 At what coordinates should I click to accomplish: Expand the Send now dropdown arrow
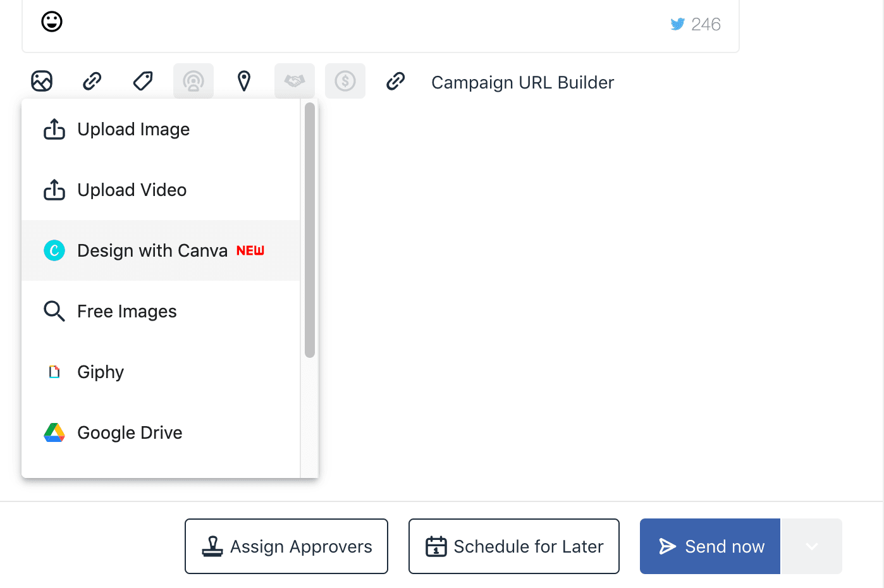[812, 546]
